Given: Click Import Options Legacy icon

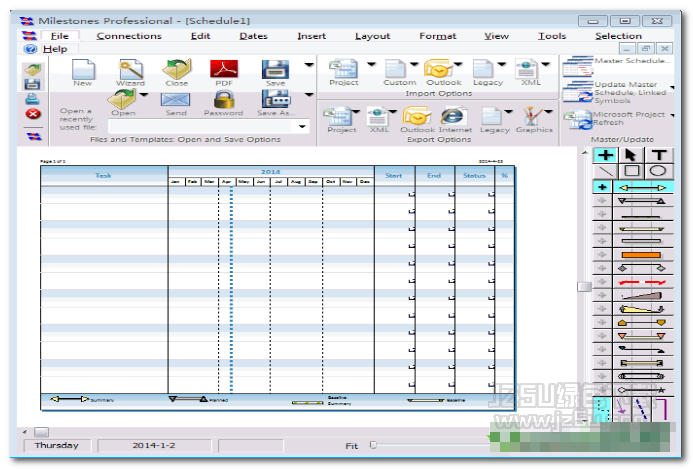Looking at the screenshot, I should click(483, 69).
